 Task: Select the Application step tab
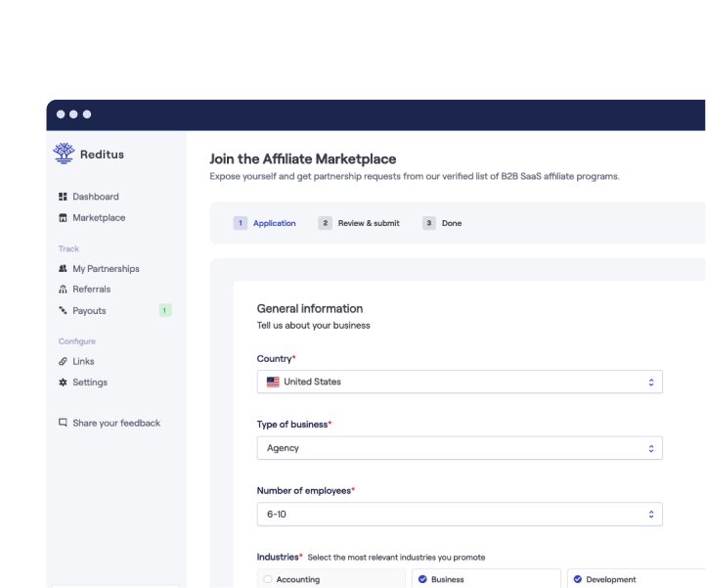tap(265, 223)
